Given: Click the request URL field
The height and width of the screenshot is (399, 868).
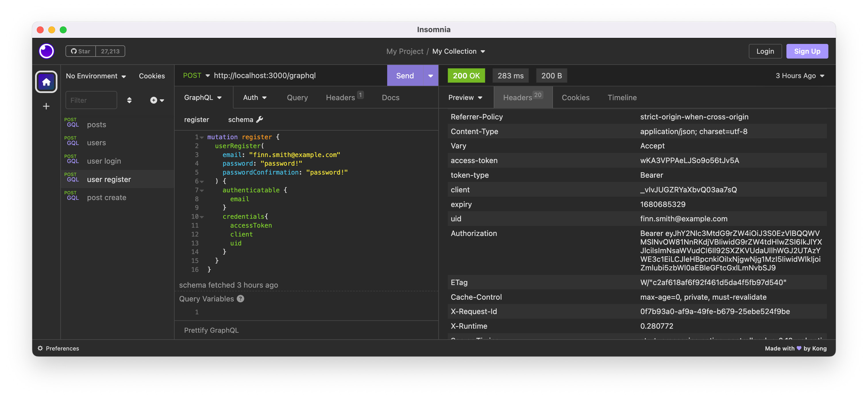Looking at the screenshot, I should pyautogui.click(x=298, y=75).
